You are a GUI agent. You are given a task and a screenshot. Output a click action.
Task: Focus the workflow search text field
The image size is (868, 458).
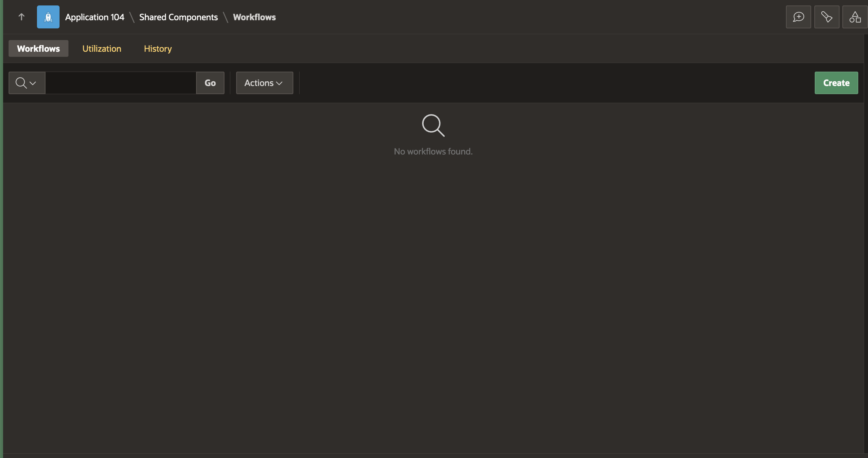tap(121, 83)
